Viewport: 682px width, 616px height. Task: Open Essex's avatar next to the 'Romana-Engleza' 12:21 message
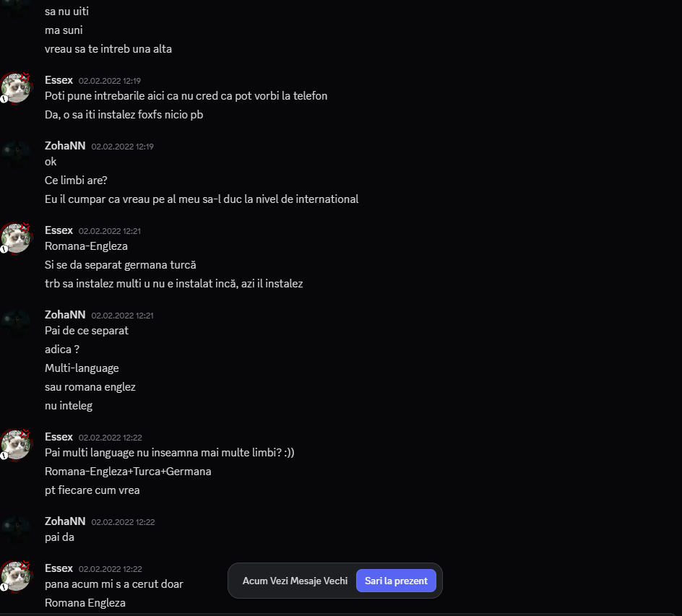tap(16, 238)
